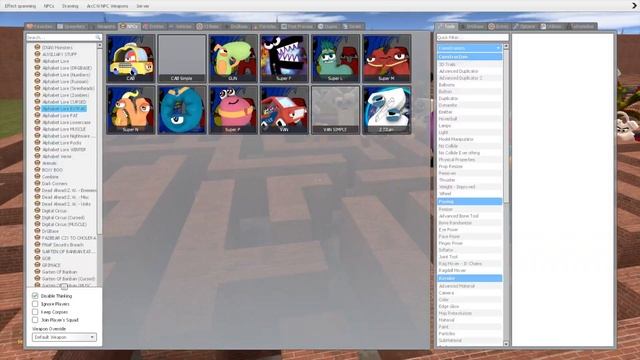Open the Drawing menu
The image size is (640, 360).
pyautogui.click(x=70, y=6)
